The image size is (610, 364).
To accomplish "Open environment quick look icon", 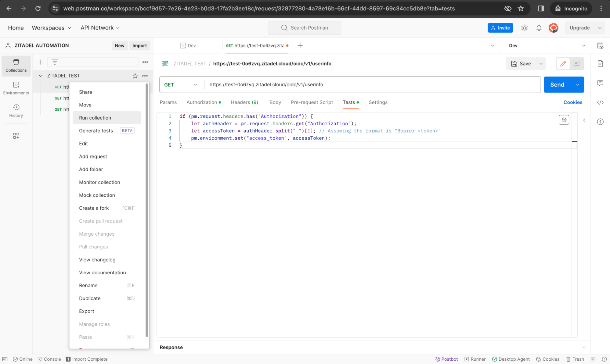I will click(600, 46).
